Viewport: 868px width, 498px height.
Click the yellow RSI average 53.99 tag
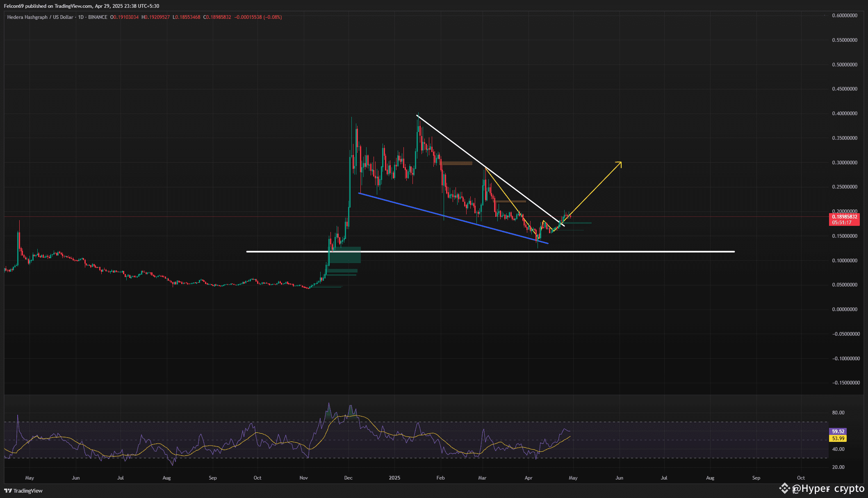click(x=838, y=438)
